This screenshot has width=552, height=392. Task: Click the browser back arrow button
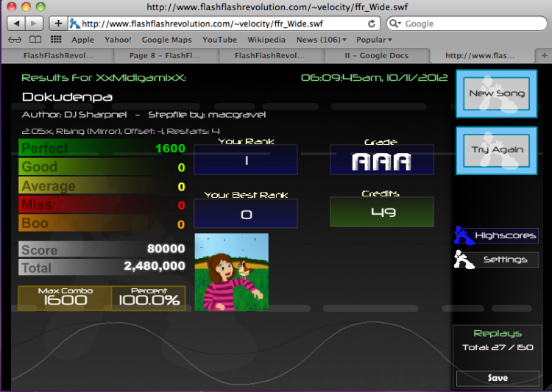tap(16, 24)
